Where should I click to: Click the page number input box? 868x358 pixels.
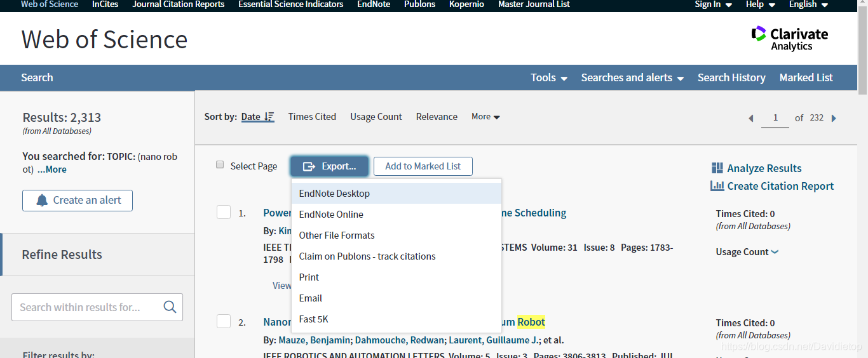pyautogui.click(x=775, y=118)
